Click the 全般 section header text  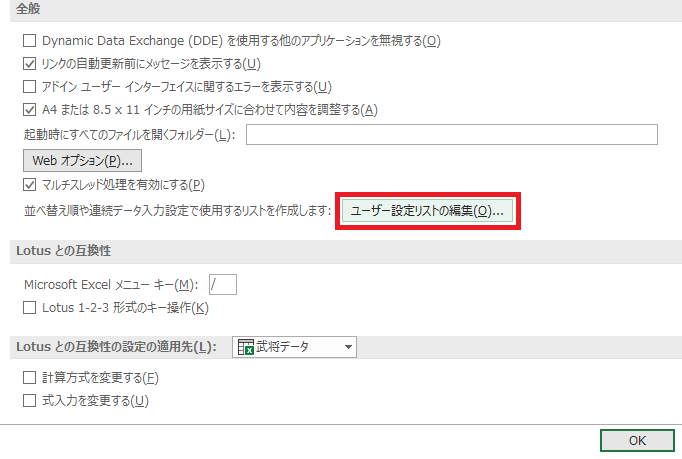(28, 8)
